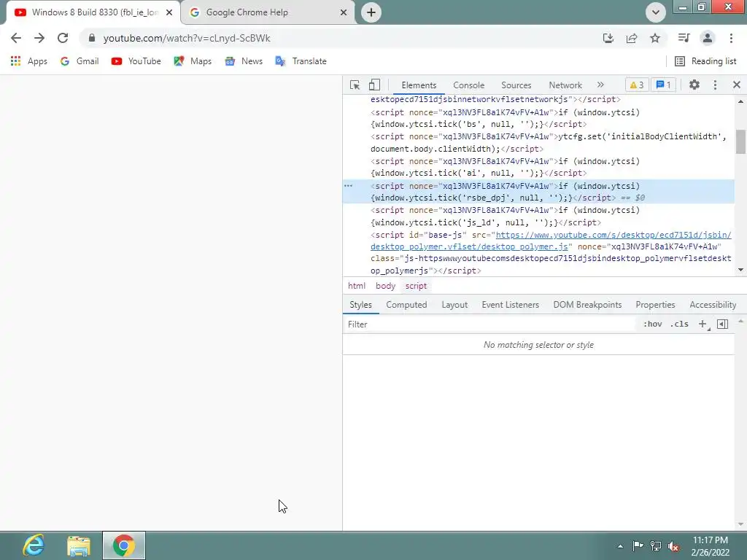Toggle device toolbar emulation

pyautogui.click(x=374, y=85)
